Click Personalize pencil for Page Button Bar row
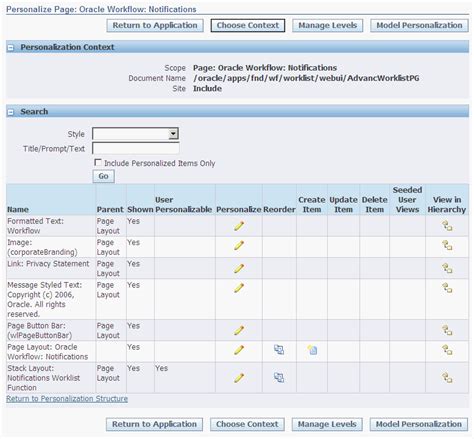The width and height of the screenshot is (474, 439). (x=239, y=330)
